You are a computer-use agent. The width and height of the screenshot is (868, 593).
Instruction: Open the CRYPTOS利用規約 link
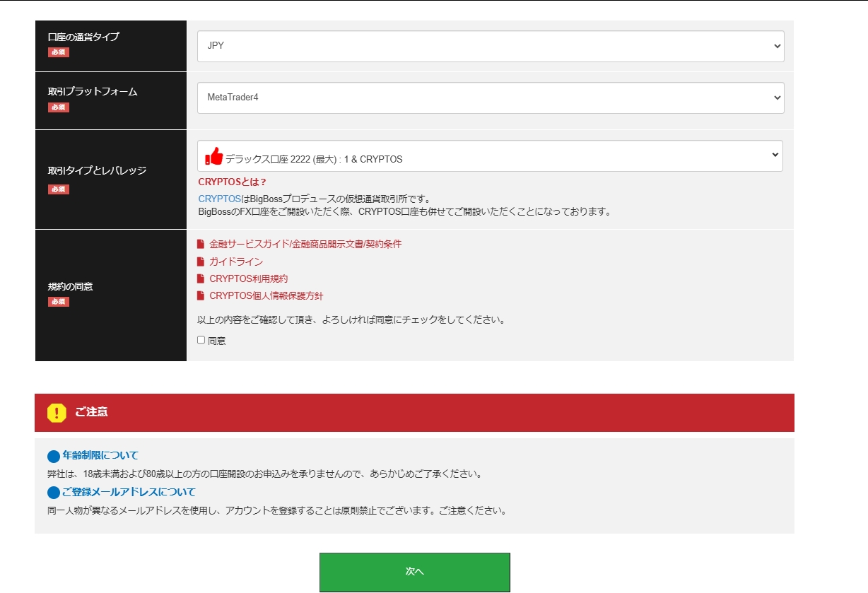click(249, 278)
